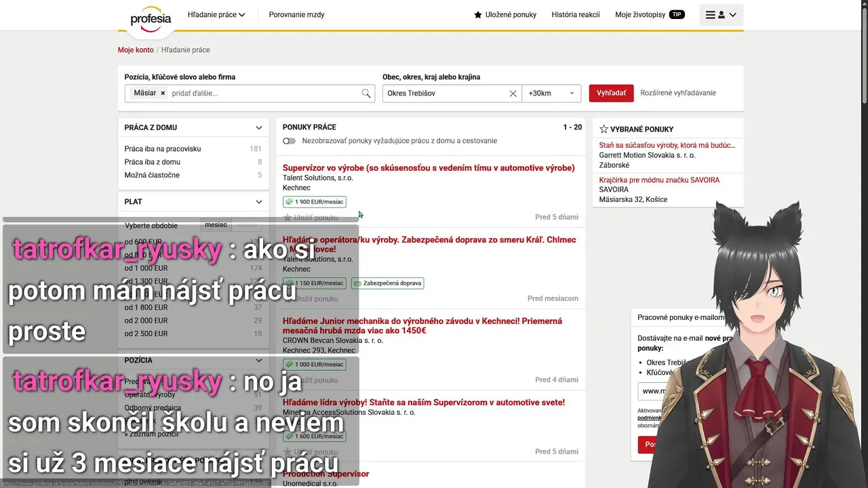
Task: Open Krajčírka pre módnu značku SAVOIRA
Action: pyautogui.click(x=659, y=180)
